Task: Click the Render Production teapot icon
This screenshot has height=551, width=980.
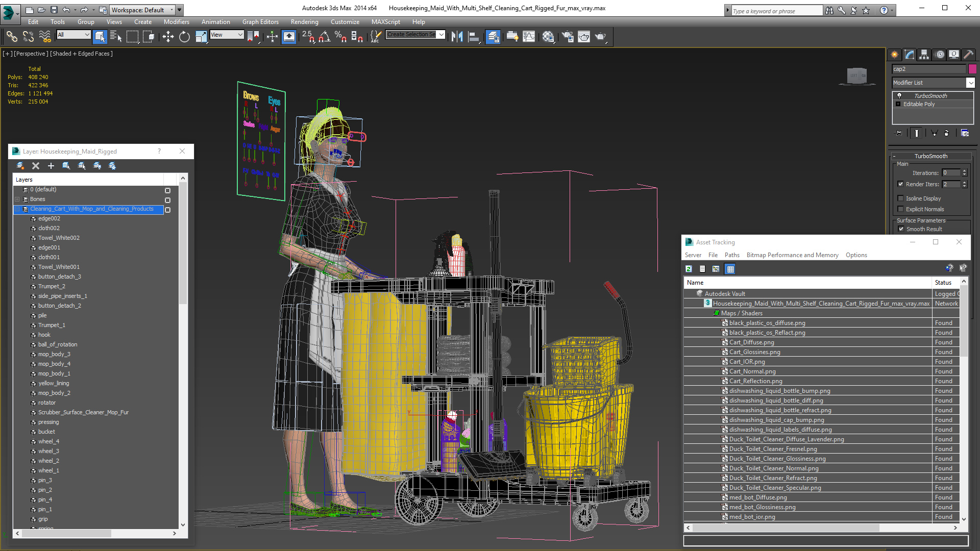Action: point(601,36)
